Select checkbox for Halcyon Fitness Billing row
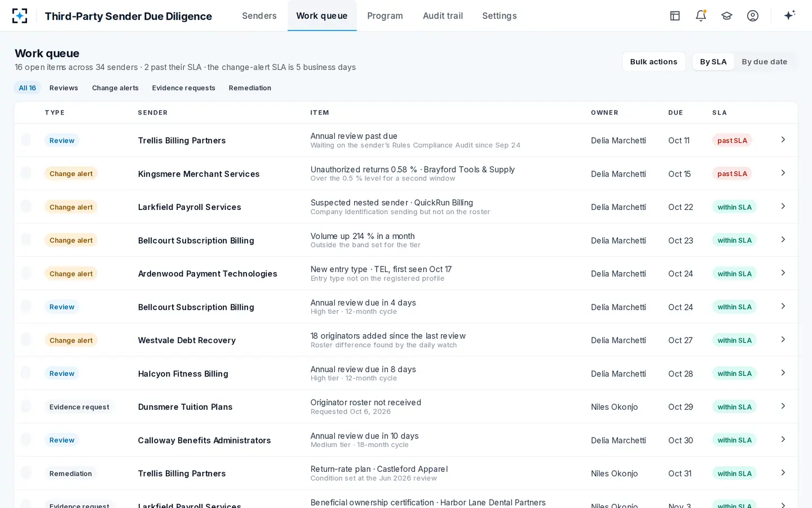Viewport: 812px width, 508px height. (26, 373)
